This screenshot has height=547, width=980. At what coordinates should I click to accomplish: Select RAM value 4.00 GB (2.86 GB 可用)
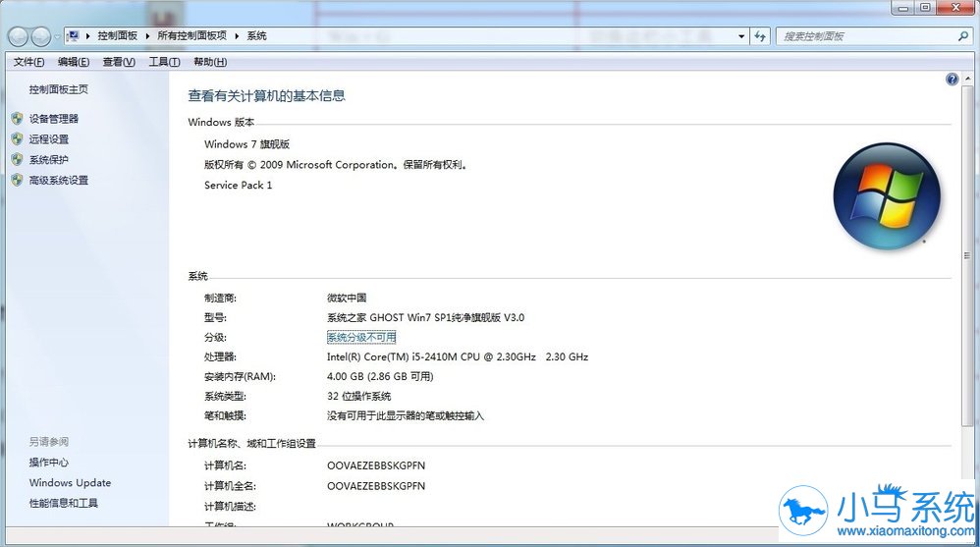tap(380, 376)
